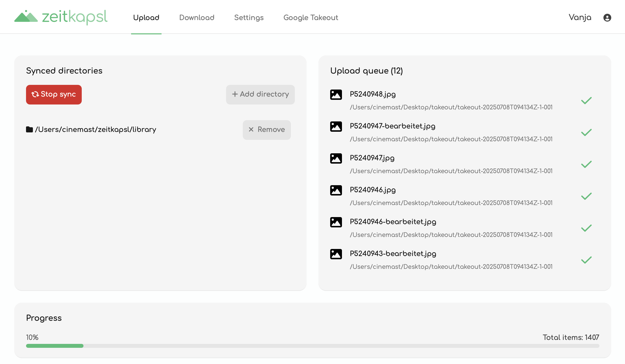Click image icon for P5240947-bearbeitet.jpg

(336, 127)
